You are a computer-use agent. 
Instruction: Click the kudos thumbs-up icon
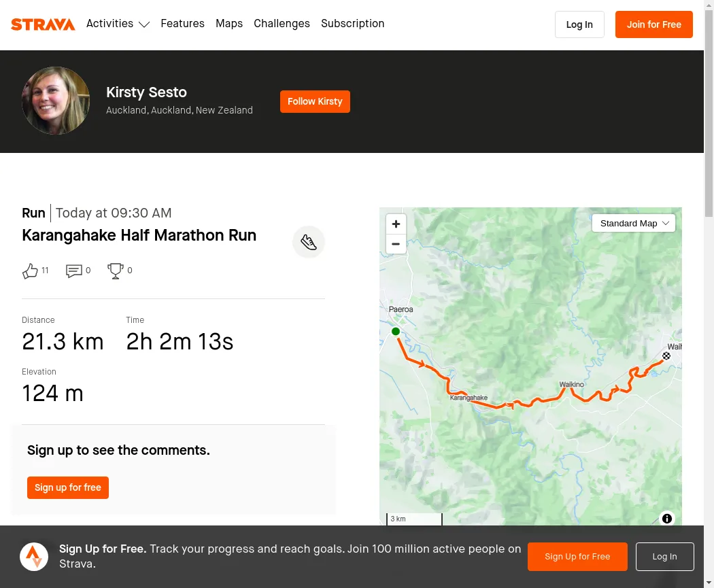tap(30, 271)
